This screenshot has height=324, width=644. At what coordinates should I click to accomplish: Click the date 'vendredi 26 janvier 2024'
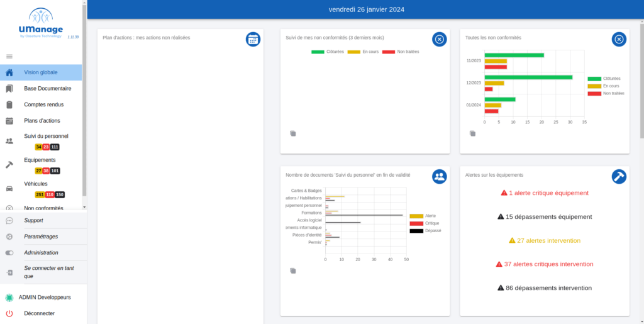click(x=367, y=9)
